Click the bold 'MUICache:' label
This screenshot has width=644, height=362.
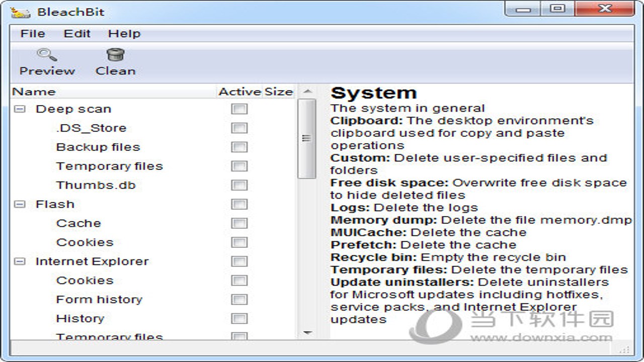pos(369,233)
